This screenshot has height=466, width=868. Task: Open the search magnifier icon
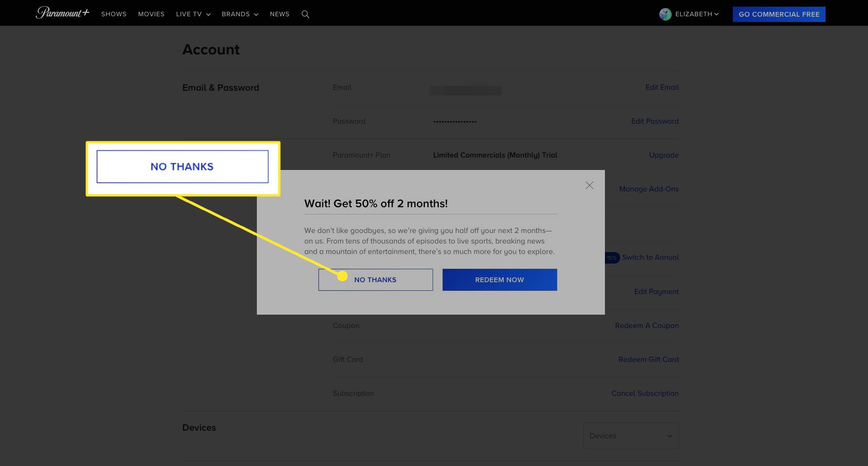click(x=306, y=14)
